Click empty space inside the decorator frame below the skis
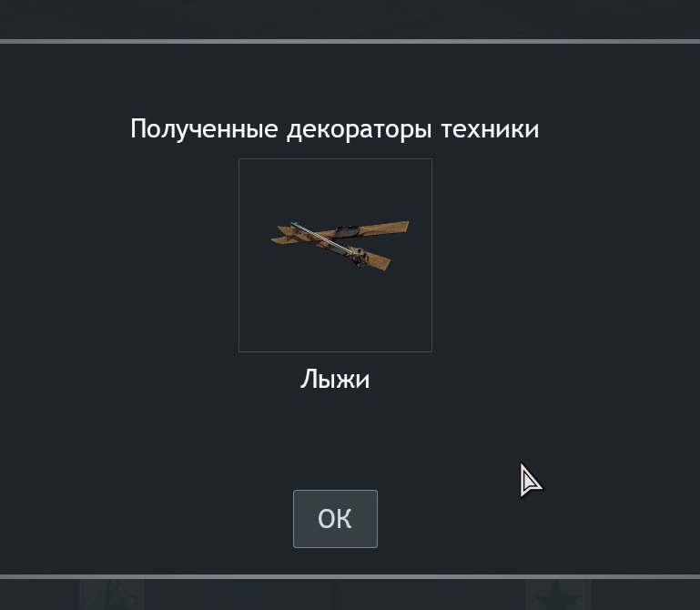 (335, 312)
